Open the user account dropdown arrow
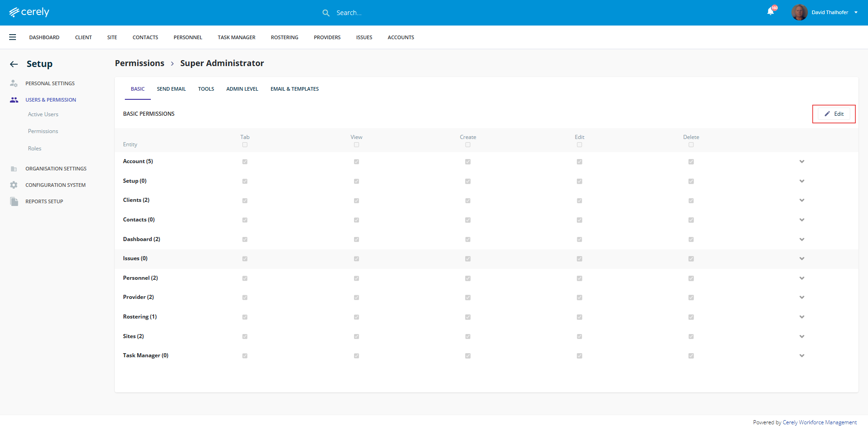This screenshot has width=868, height=427. 856,13
